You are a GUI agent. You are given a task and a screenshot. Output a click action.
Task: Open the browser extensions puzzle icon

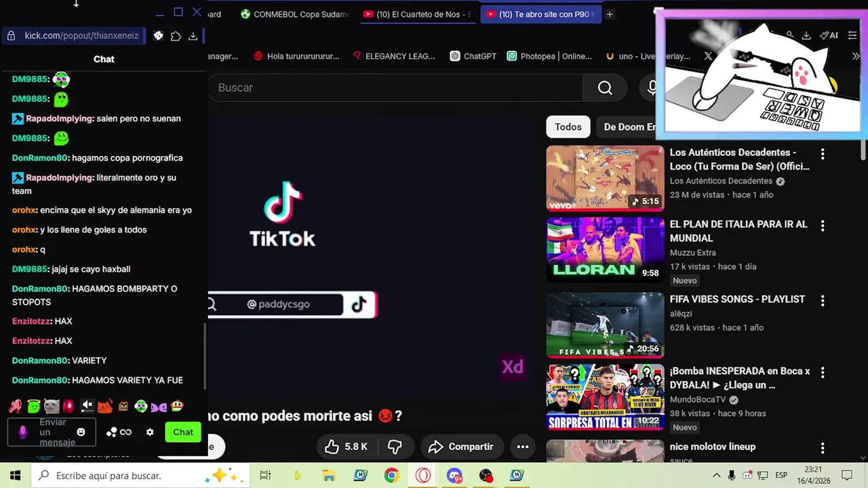[x=176, y=35]
